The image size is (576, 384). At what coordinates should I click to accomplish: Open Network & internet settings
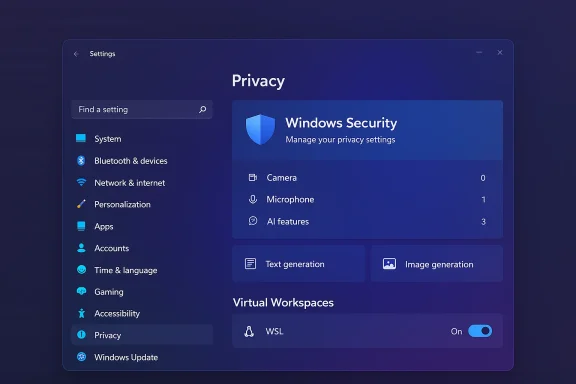142,183
